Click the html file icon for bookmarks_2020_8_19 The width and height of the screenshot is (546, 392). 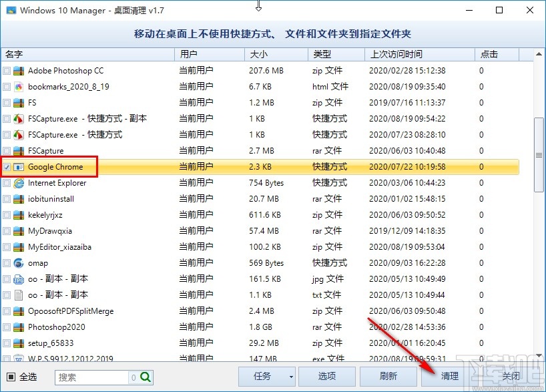20,86
